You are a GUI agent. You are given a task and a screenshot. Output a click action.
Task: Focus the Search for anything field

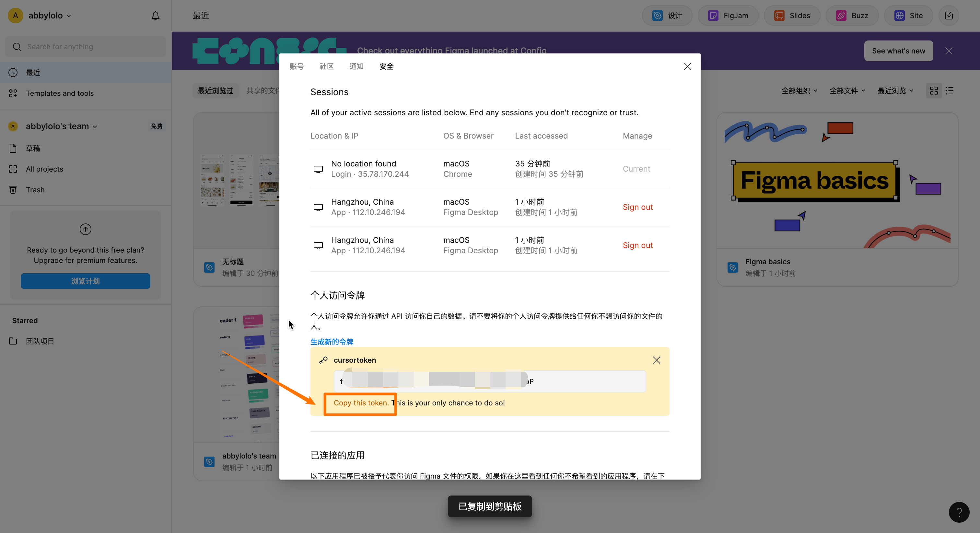[86, 47]
